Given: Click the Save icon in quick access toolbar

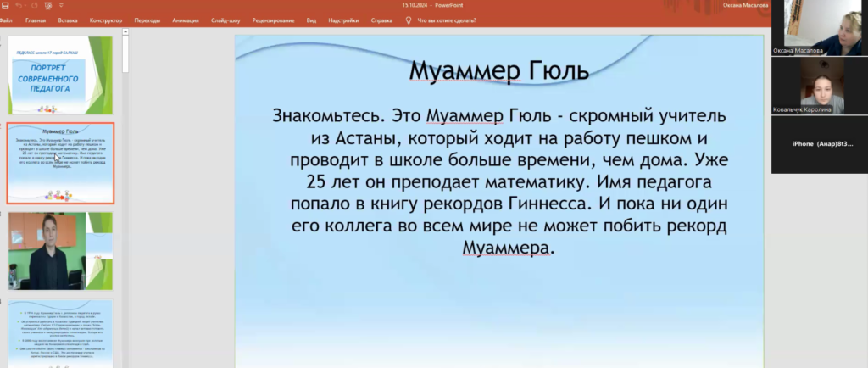Looking at the screenshot, I should 6,6.
